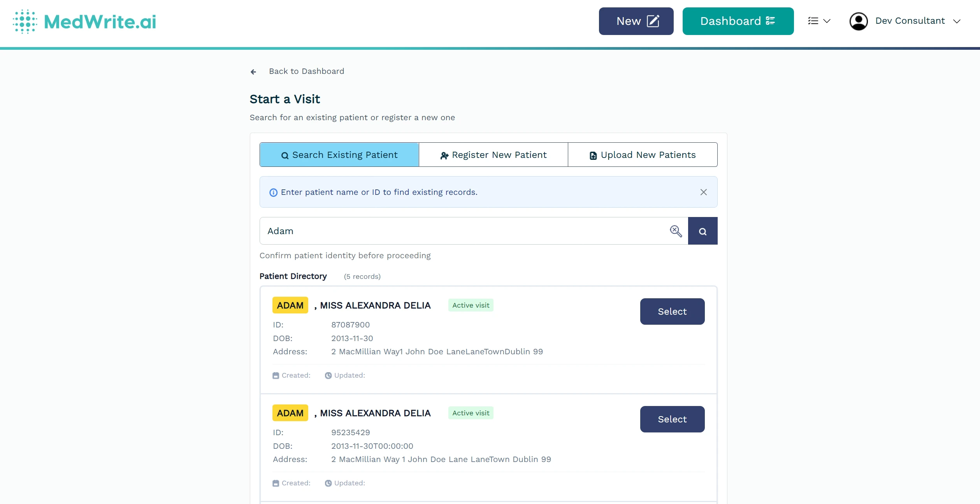This screenshot has width=980, height=504.
Task: Click the back arrow beside Back to Dashboard
Action: click(253, 72)
